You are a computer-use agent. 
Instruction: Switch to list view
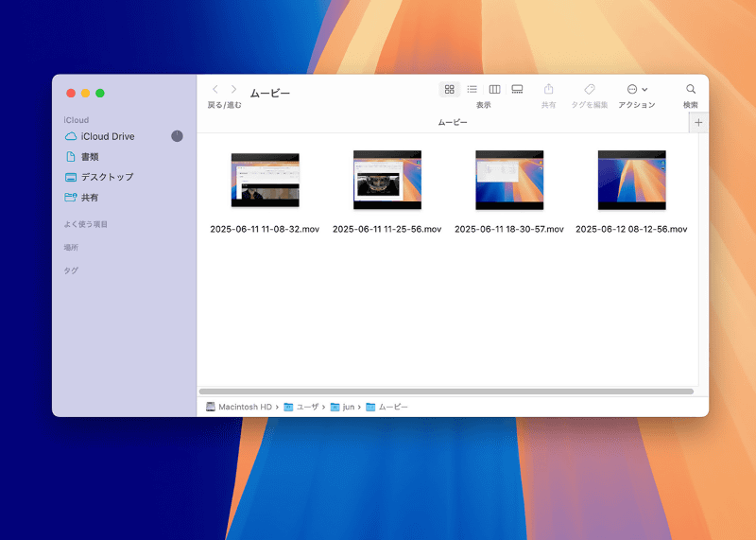(x=472, y=89)
